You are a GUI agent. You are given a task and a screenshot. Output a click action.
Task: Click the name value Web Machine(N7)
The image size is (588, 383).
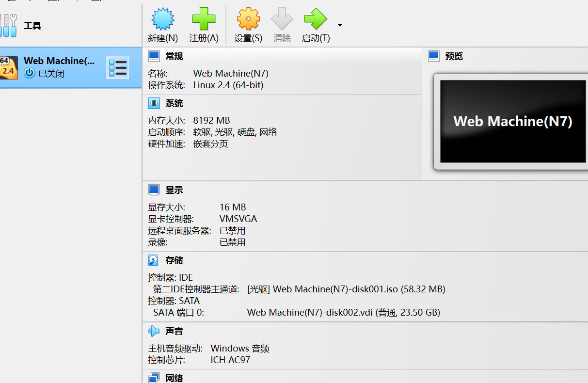(x=231, y=73)
